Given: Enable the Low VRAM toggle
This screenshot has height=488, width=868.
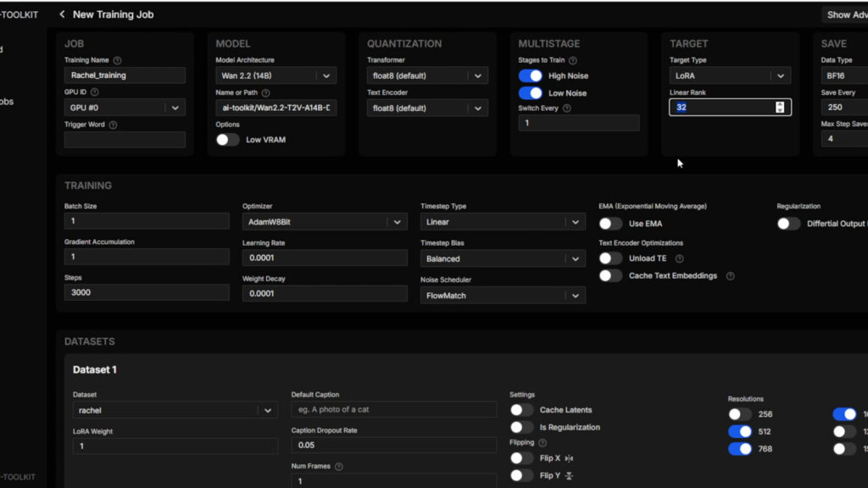Looking at the screenshot, I should click(x=227, y=140).
